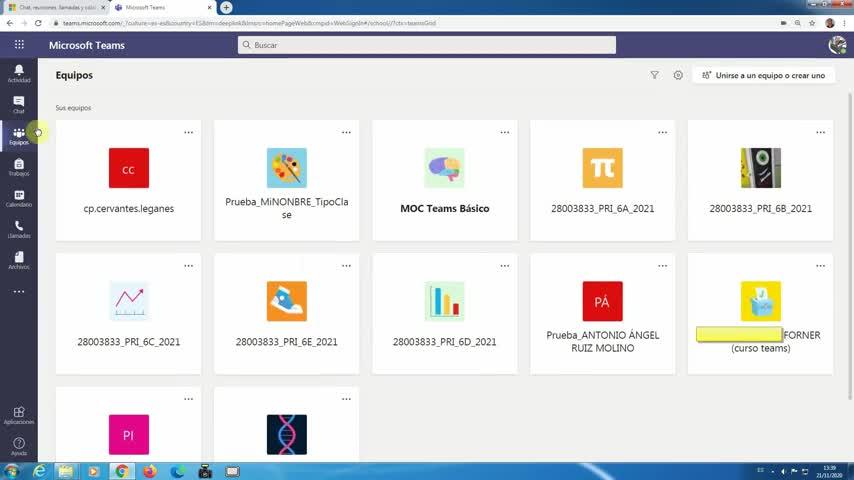Open team 28003833_PRI_6B_2021 avatar

760,168
